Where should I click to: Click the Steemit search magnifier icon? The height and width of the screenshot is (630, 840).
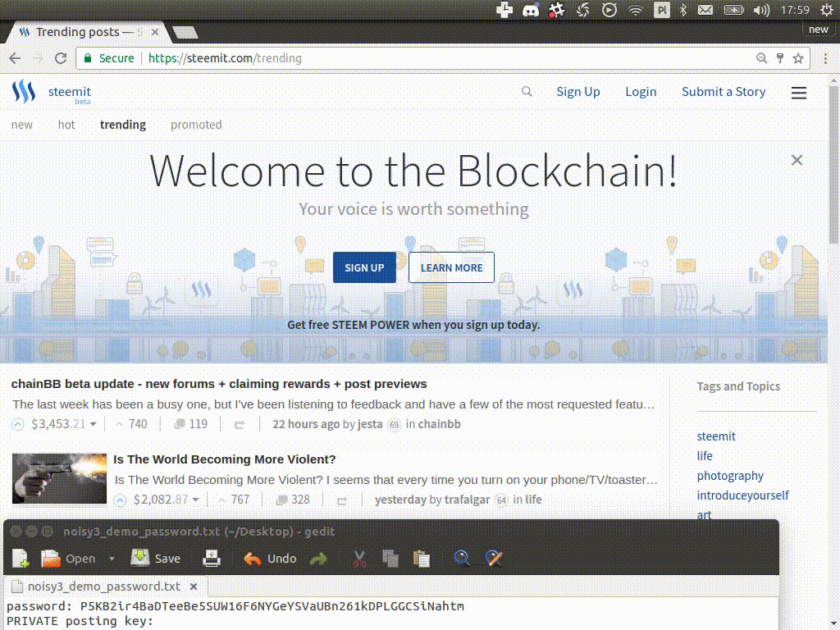[527, 92]
